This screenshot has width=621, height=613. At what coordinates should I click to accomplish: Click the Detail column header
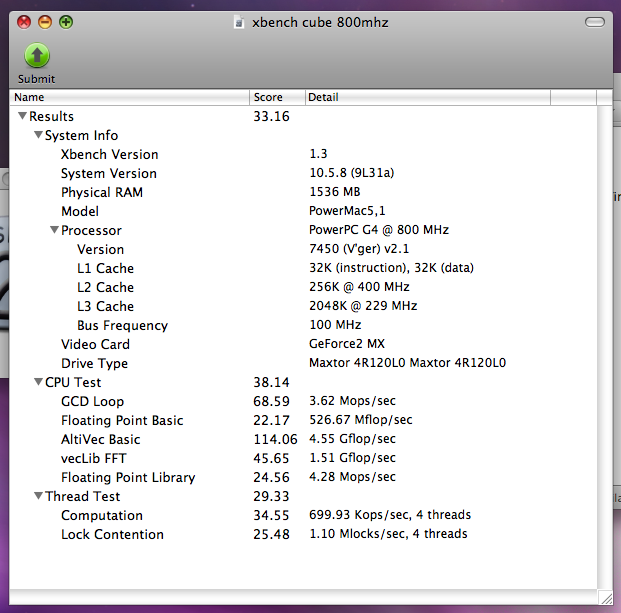[x=428, y=97]
